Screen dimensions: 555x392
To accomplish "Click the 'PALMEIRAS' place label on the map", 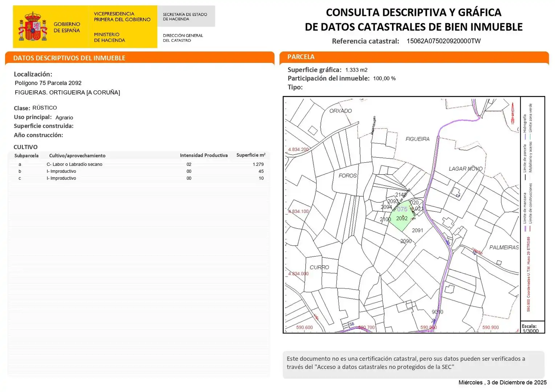I will (x=504, y=248).
